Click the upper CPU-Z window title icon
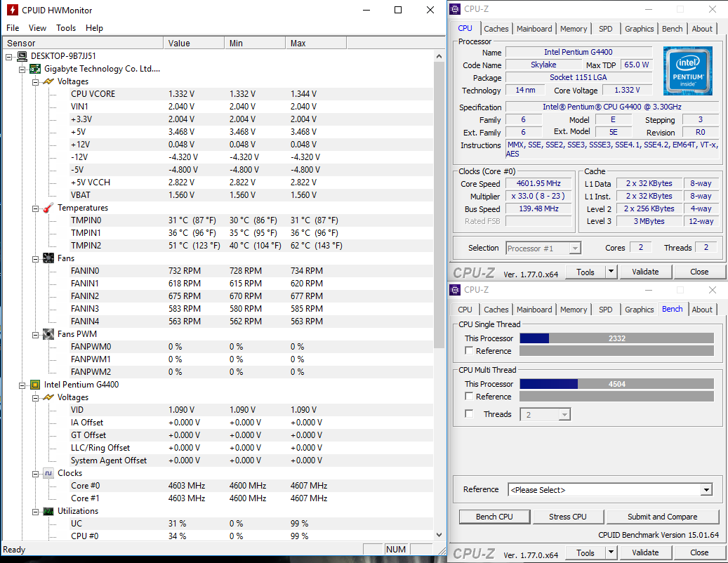 tap(456, 9)
